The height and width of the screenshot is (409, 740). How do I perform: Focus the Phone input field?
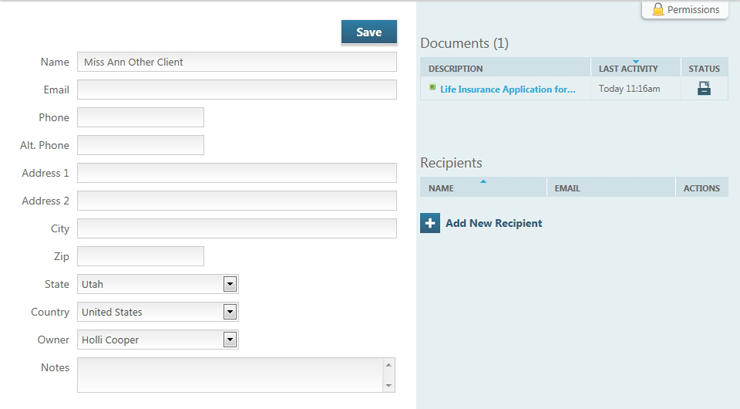coord(140,118)
